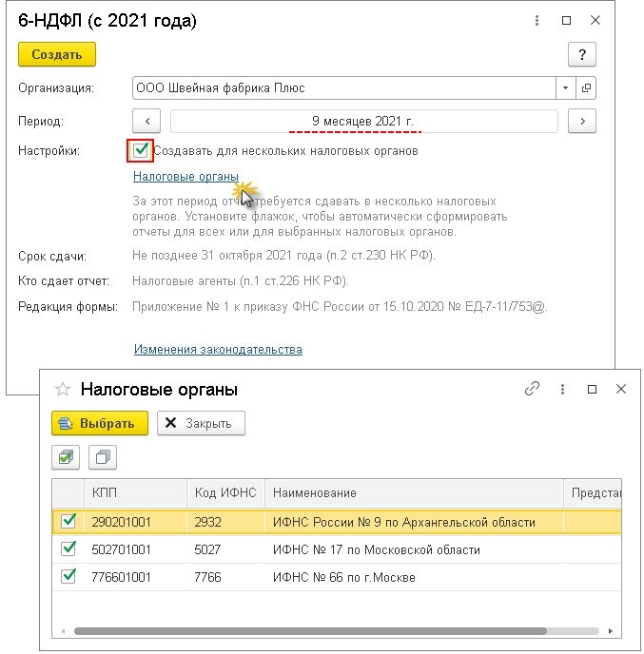Go to previous reporting period

pyautogui.click(x=147, y=121)
